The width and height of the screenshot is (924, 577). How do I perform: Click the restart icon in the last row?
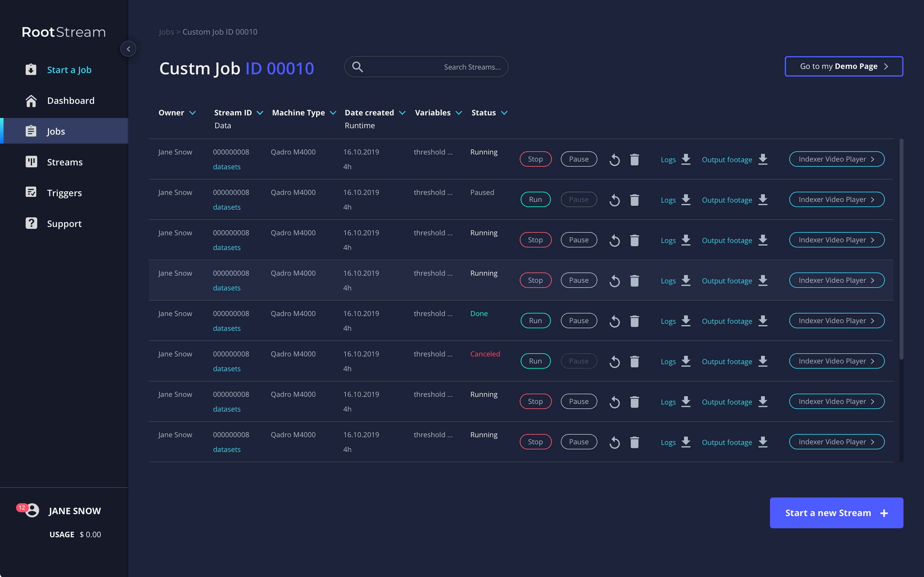point(614,442)
